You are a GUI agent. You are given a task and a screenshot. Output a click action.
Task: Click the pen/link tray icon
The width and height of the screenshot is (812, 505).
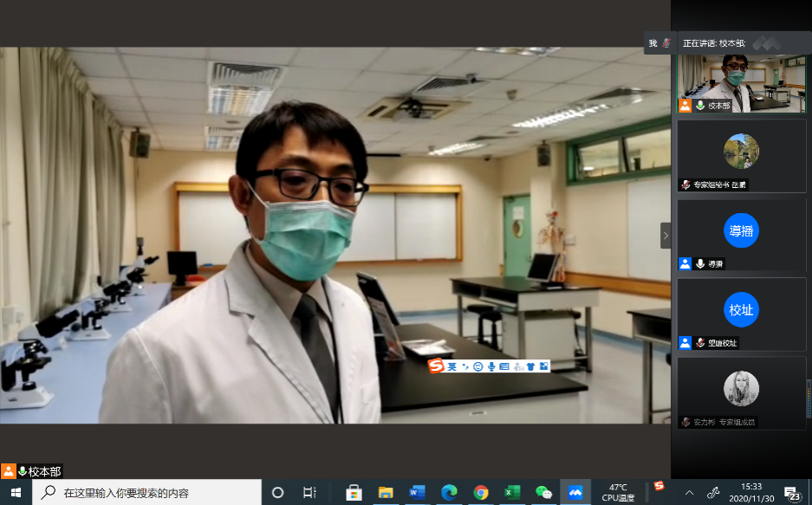713,493
